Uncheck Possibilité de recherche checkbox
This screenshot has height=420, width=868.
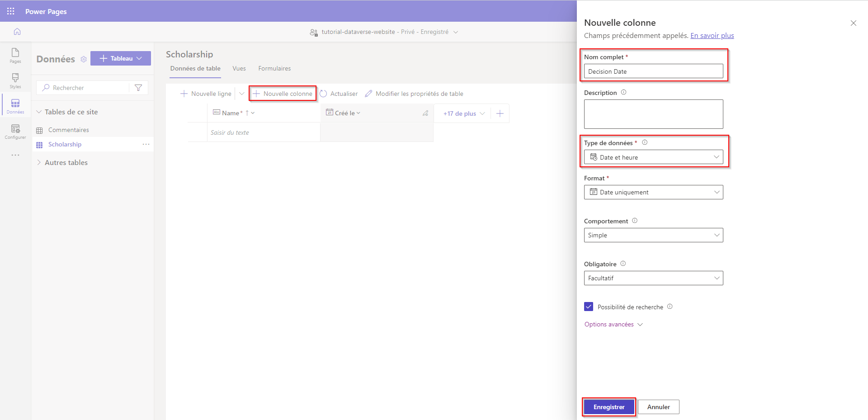coord(589,307)
